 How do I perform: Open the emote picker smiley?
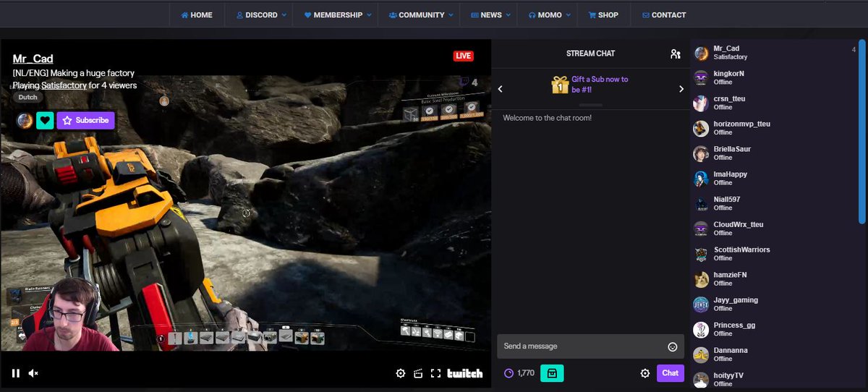[x=672, y=346]
